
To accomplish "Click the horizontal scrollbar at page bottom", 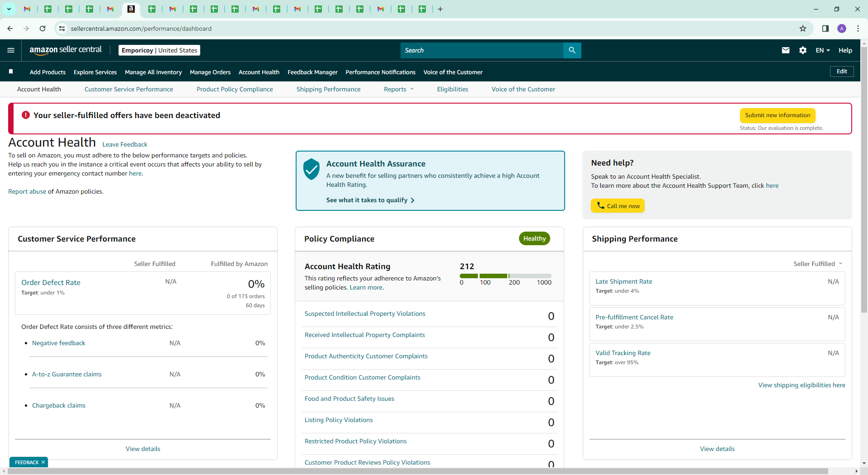I will [418, 471].
